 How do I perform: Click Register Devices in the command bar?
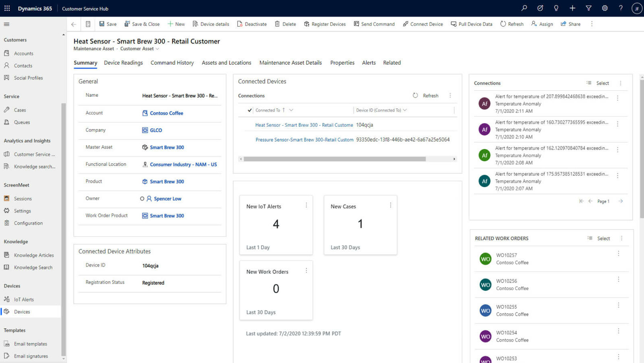pos(325,24)
